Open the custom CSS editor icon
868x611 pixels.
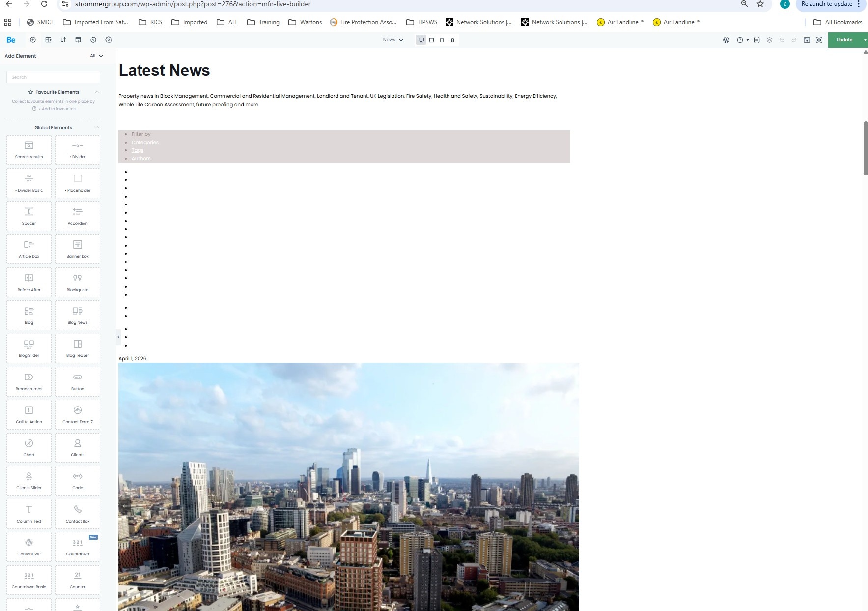[756, 40]
